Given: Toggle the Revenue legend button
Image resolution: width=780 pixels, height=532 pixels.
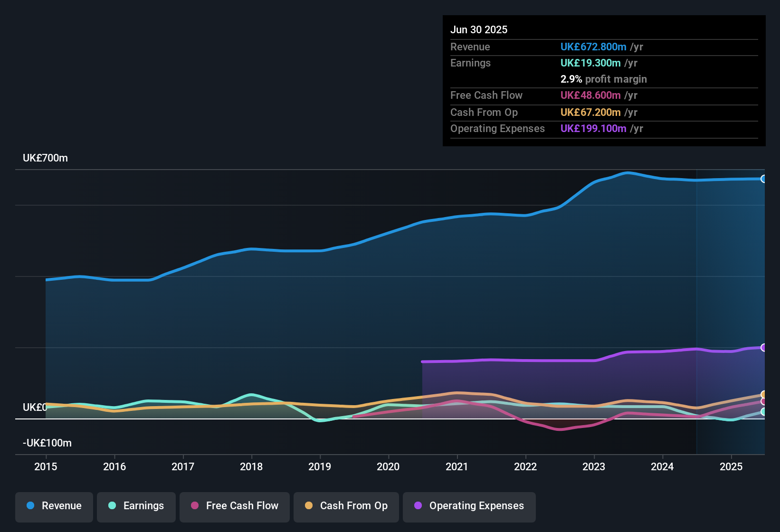Looking at the screenshot, I should coord(54,506).
